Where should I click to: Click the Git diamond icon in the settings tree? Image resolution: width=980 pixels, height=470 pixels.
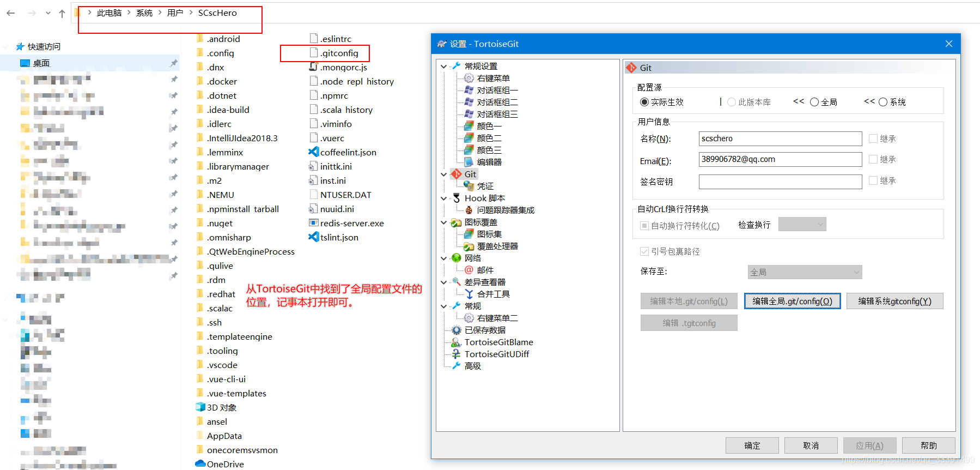click(456, 174)
